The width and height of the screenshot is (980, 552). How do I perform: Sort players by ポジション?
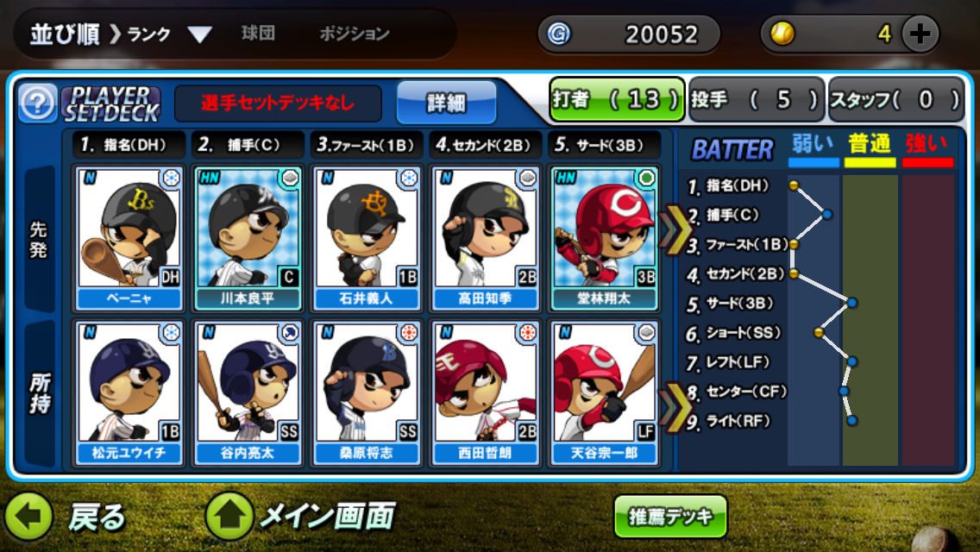tap(355, 33)
